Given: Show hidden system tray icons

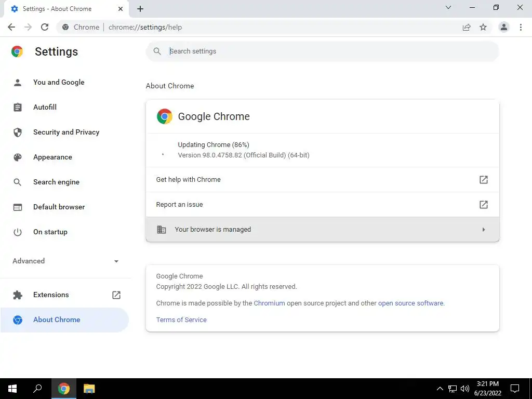Looking at the screenshot, I should 440,389.
